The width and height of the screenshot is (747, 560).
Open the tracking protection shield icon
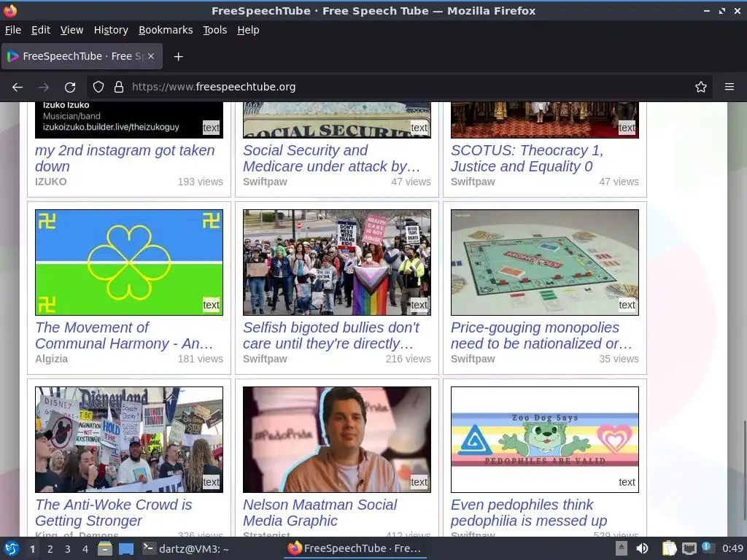[x=98, y=87]
